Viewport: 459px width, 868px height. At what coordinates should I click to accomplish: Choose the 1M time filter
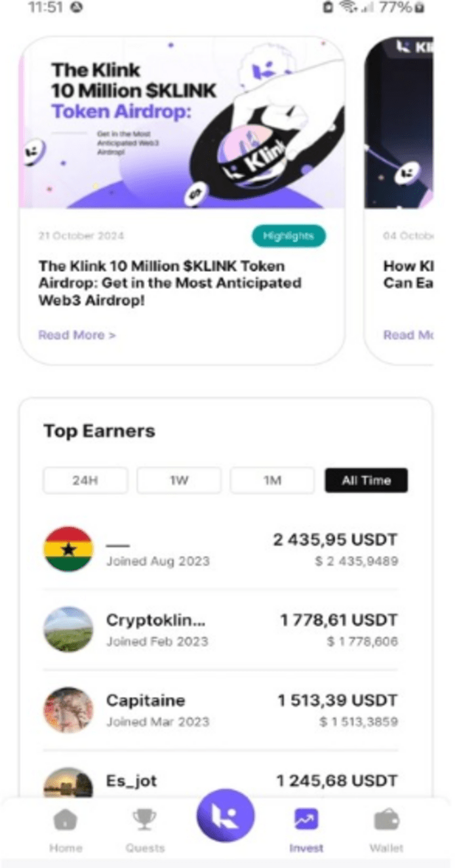[x=272, y=481]
